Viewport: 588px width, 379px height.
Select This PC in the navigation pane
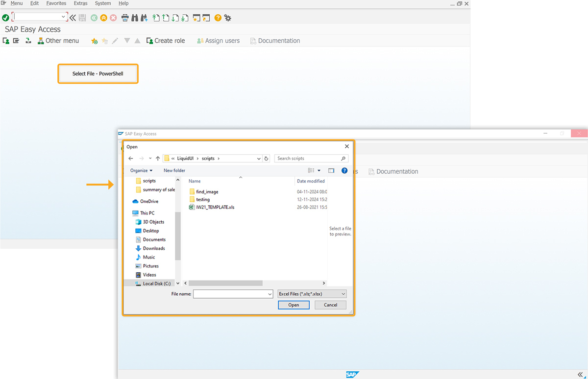click(143, 213)
